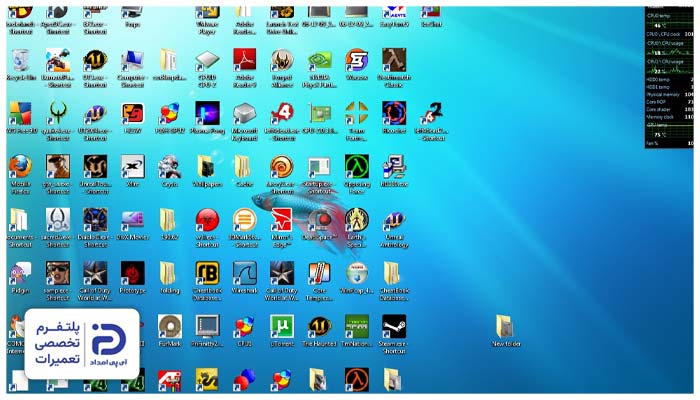Launch the FurMark benchmark icon

click(x=170, y=326)
